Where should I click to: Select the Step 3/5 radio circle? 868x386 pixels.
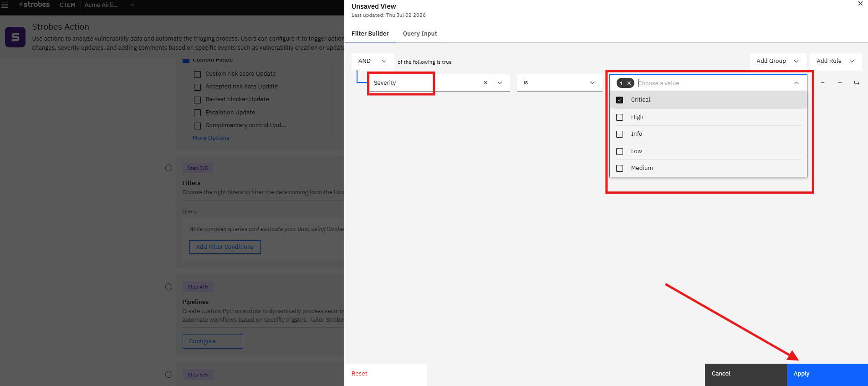168,168
